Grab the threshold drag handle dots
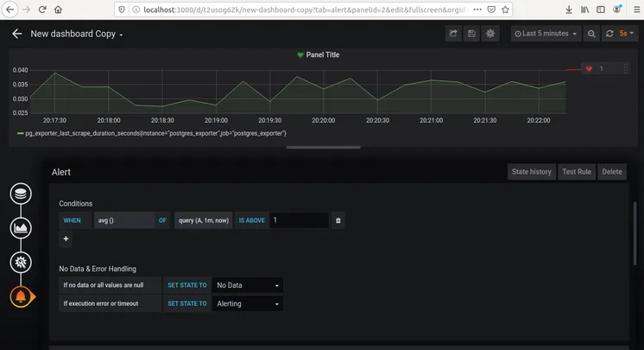 click(626, 68)
